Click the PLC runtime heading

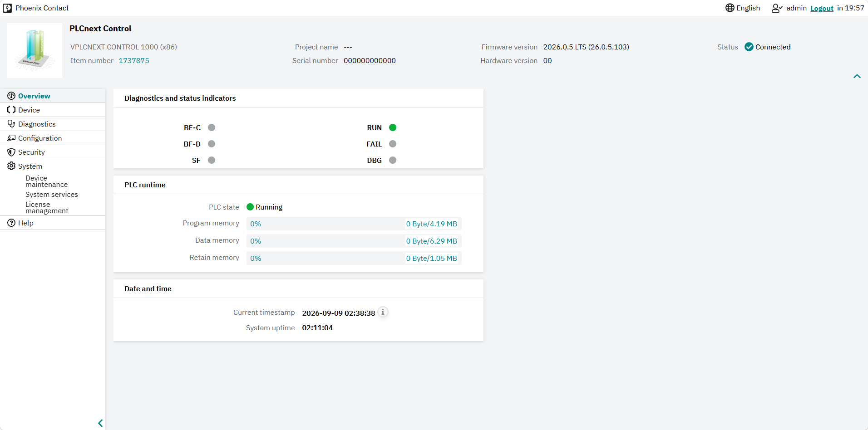(x=145, y=185)
